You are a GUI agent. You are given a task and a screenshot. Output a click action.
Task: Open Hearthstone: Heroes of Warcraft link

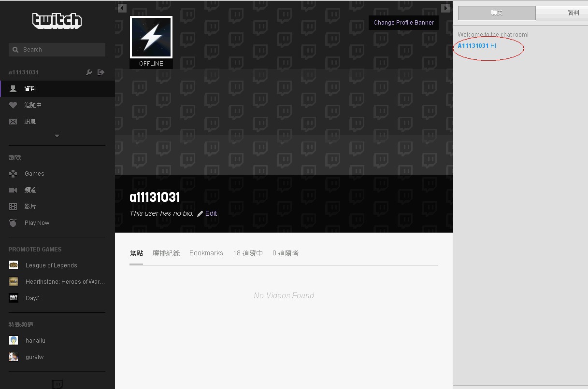(x=65, y=282)
